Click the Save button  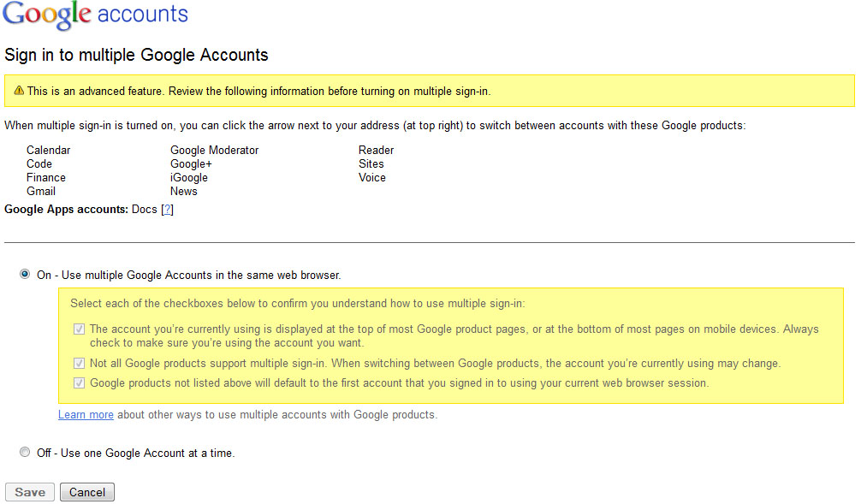30,492
